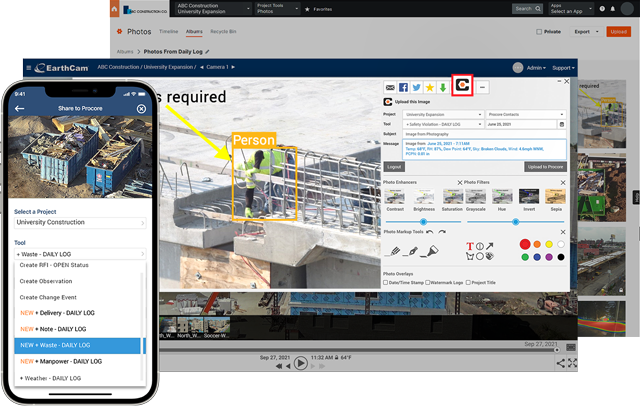
Task: Play the EarthCam timeline
Action: click(x=301, y=363)
